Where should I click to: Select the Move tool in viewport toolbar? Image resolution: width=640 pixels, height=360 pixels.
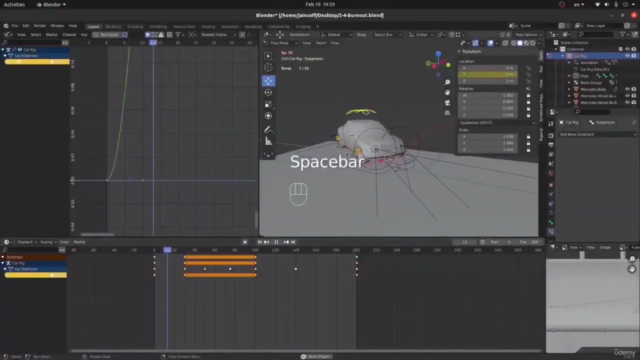[x=268, y=80]
